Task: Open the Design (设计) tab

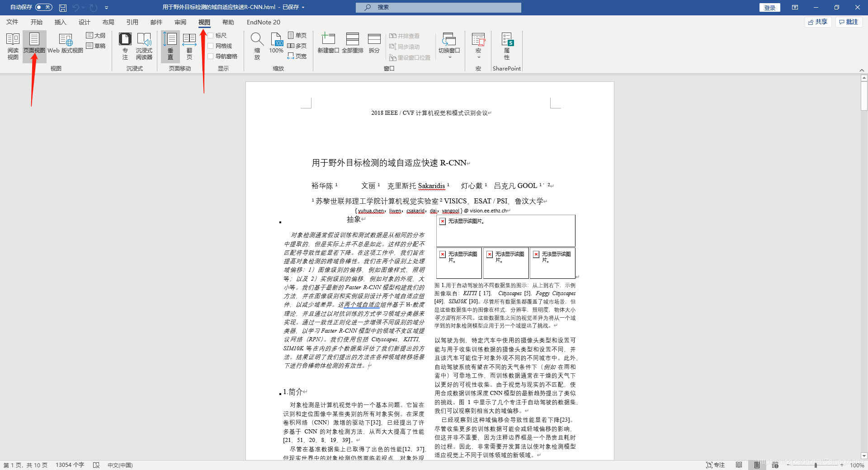Action: pos(84,22)
